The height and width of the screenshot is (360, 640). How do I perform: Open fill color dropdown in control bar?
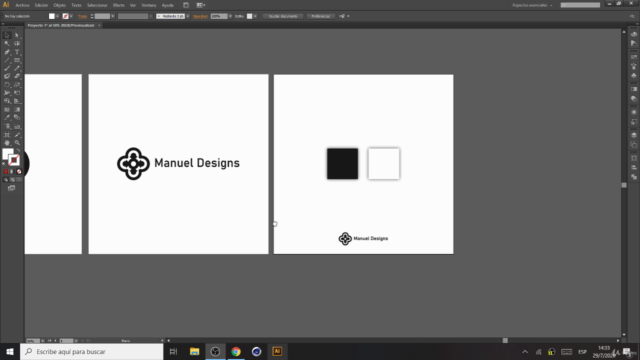pyautogui.click(x=57, y=16)
